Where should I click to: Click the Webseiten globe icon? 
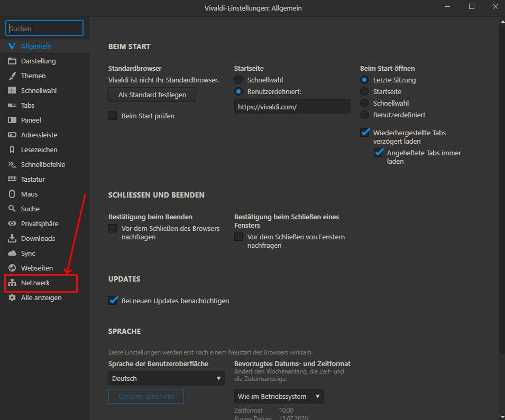point(12,268)
